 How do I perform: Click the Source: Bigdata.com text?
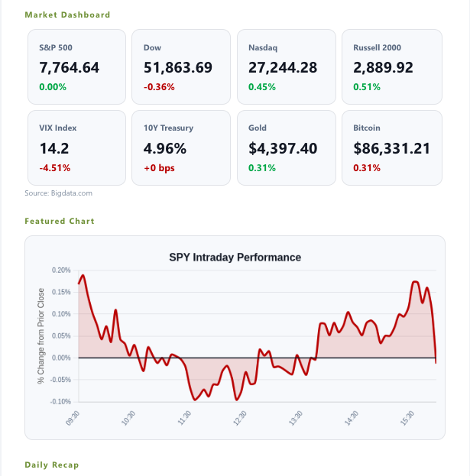point(58,193)
